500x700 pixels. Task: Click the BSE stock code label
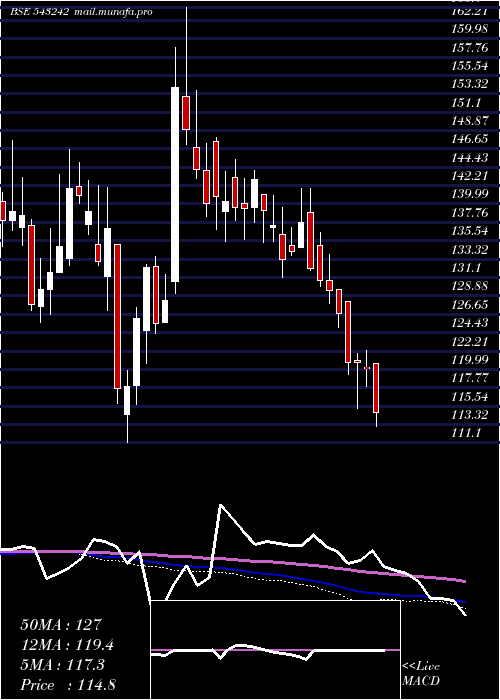[x=39, y=12]
